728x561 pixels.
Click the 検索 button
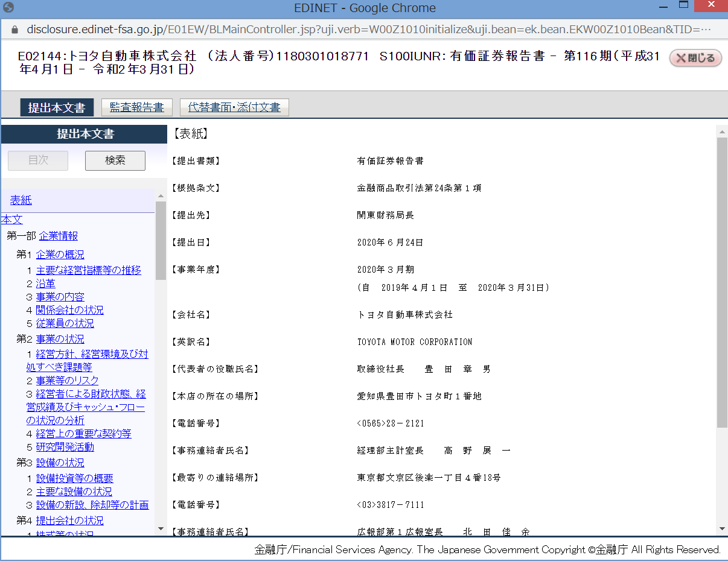click(x=115, y=160)
